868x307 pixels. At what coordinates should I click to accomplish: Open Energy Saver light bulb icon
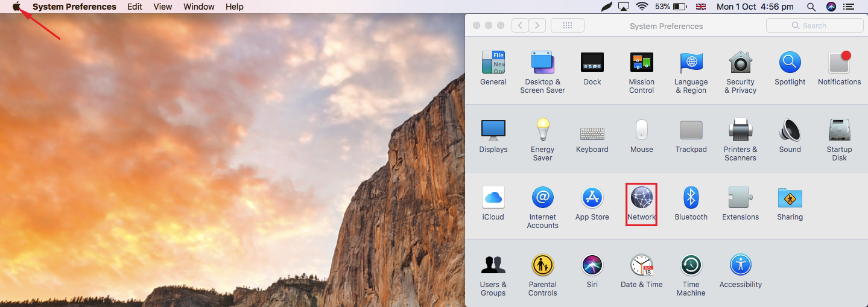point(542,130)
